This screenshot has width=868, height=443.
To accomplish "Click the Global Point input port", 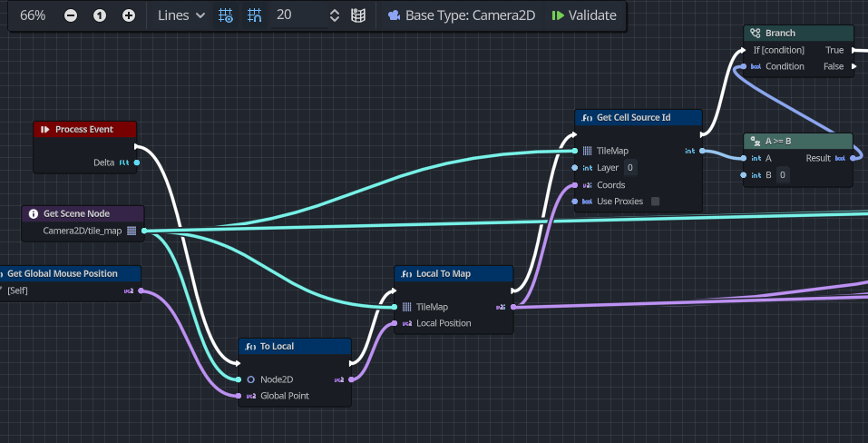I will [x=238, y=396].
